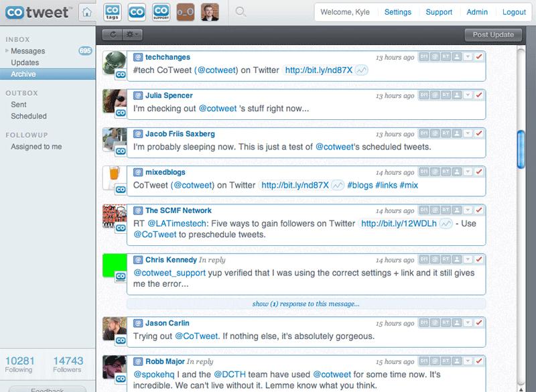Image resolution: width=536 pixels, height=392 pixels.
Task: Reply with @ to Jason Carlin's tweet
Action: click(435, 322)
